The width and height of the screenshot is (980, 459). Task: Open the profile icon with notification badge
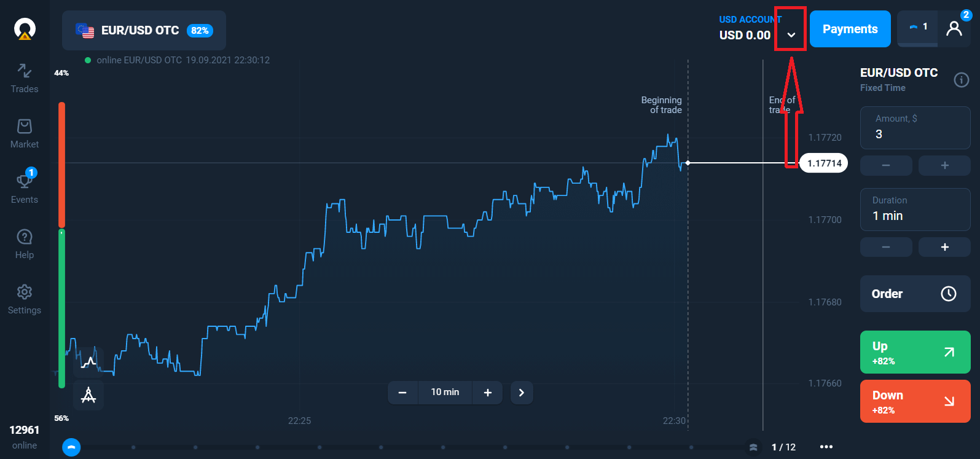(954, 29)
